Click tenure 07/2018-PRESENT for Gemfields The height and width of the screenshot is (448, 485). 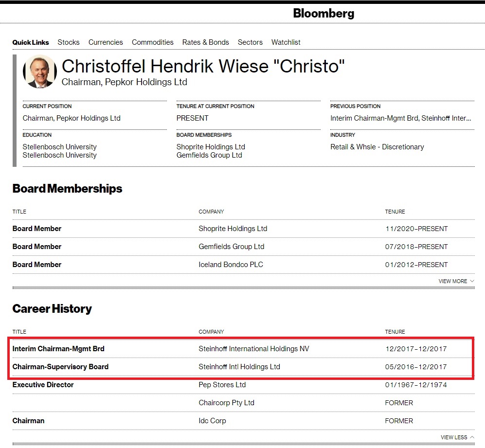tap(416, 247)
